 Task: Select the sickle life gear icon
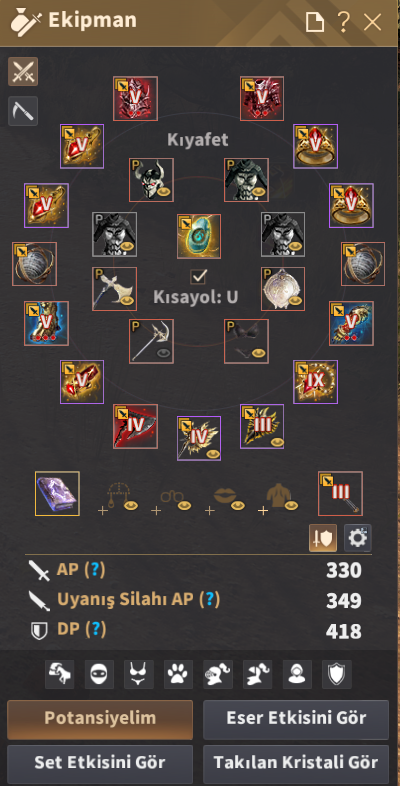23,111
